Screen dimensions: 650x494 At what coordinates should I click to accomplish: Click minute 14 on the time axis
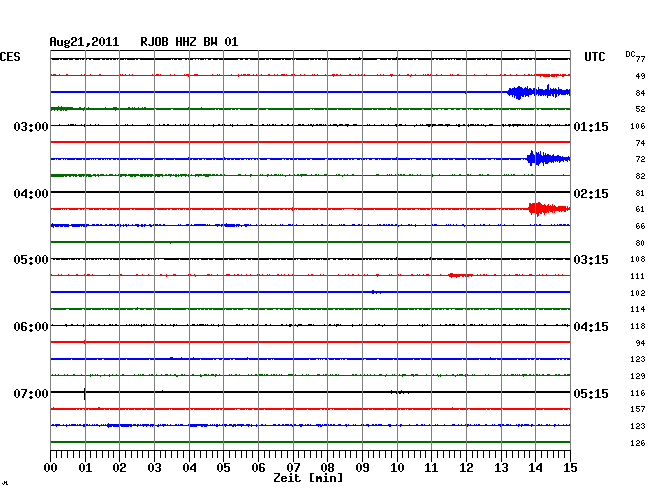535,468
